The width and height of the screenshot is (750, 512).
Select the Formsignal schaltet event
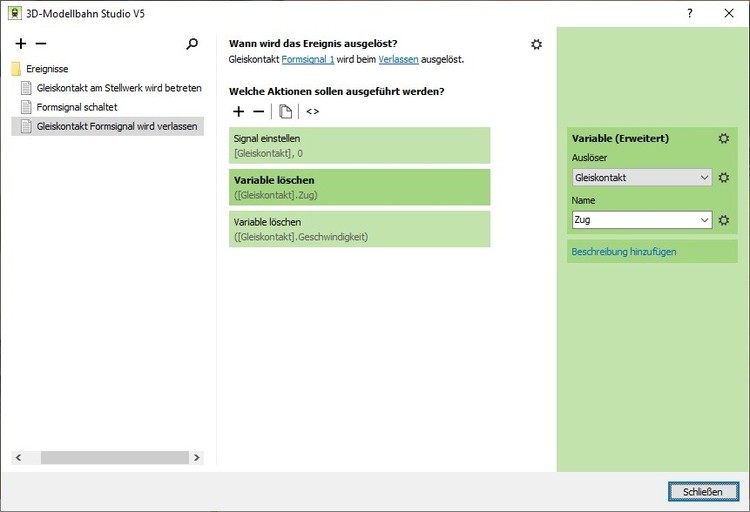click(x=76, y=107)
